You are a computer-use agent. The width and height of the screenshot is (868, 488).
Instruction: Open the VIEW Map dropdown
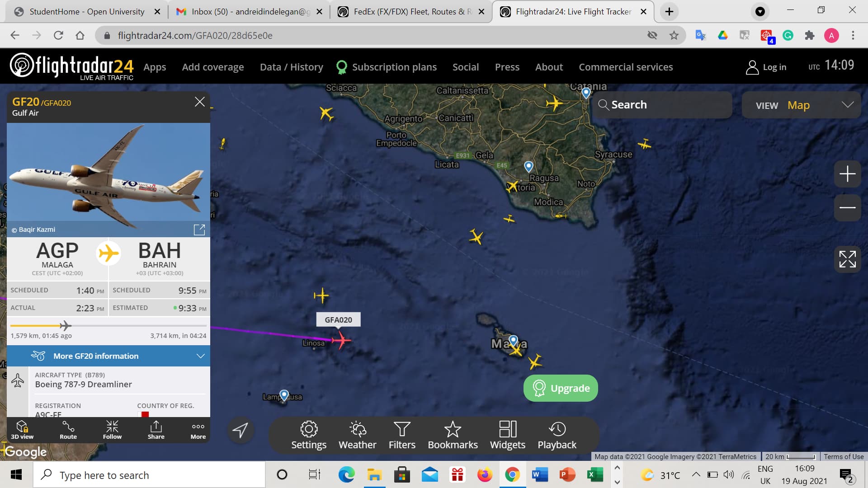click(x=801, y=105)
